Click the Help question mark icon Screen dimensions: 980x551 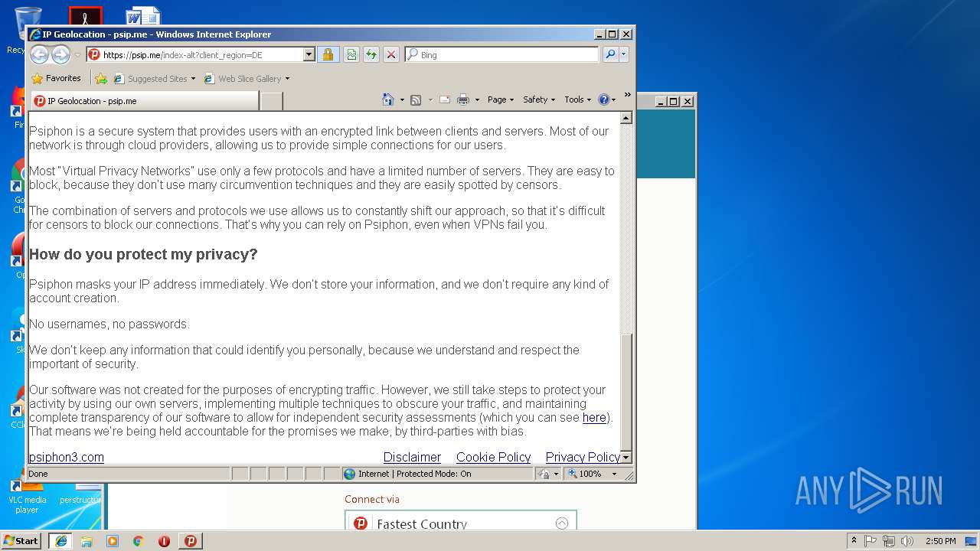click(x=603, y=99)
